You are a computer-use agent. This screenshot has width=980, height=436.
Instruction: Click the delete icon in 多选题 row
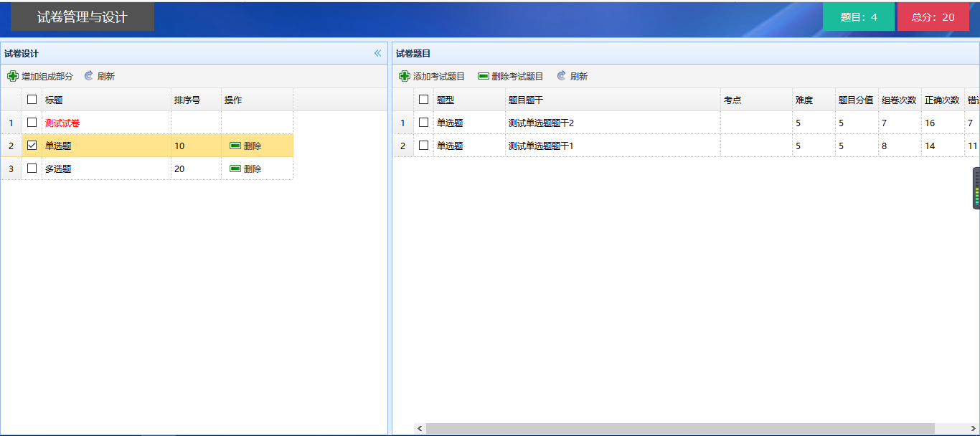pyautogui.click(x=235, y=169)
